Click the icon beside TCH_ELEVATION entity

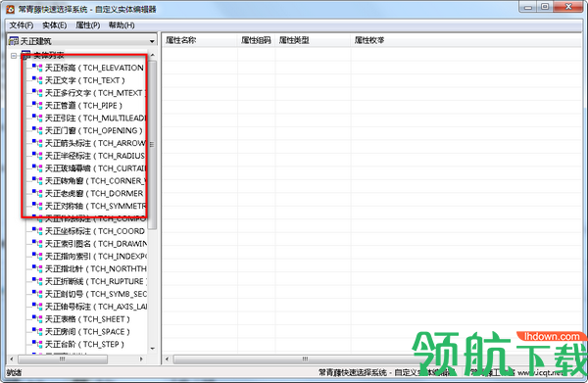point(37,68)
